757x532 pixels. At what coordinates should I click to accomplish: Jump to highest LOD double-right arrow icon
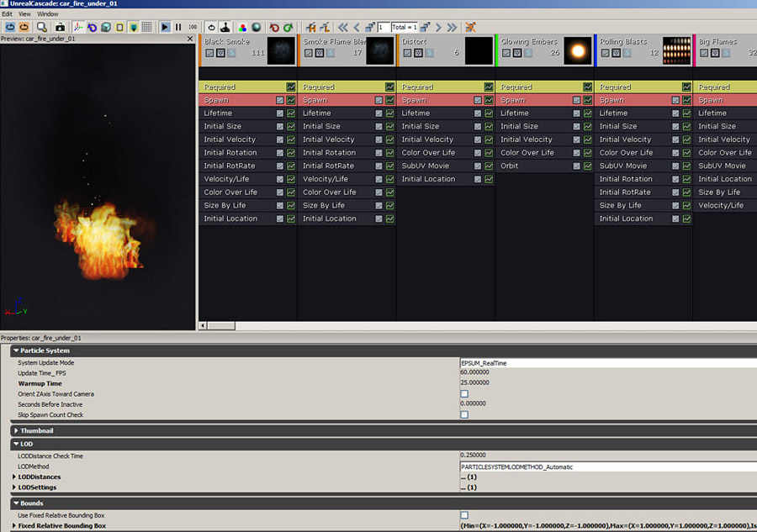[x=452, y=28]
